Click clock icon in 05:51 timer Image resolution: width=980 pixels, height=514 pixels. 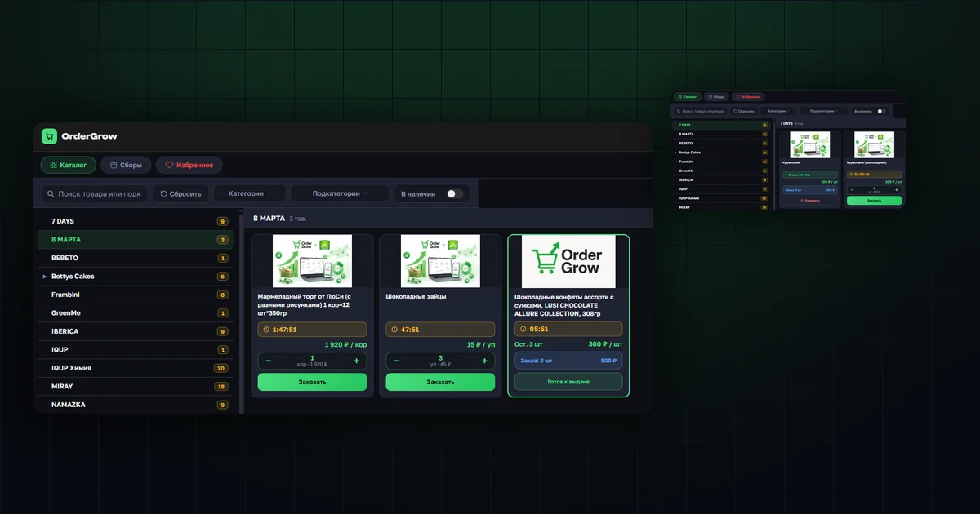[523, 330]
